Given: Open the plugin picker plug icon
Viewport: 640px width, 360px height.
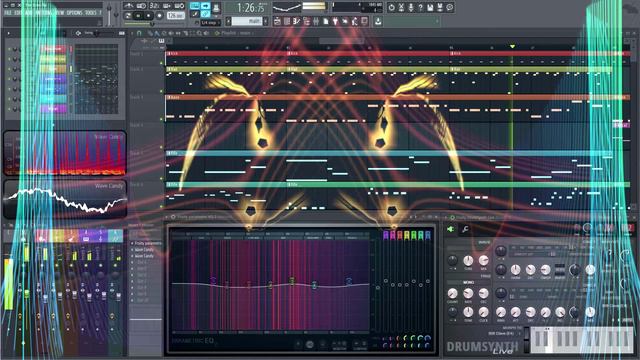Looking at the screenshot, I should coord(336,21).
